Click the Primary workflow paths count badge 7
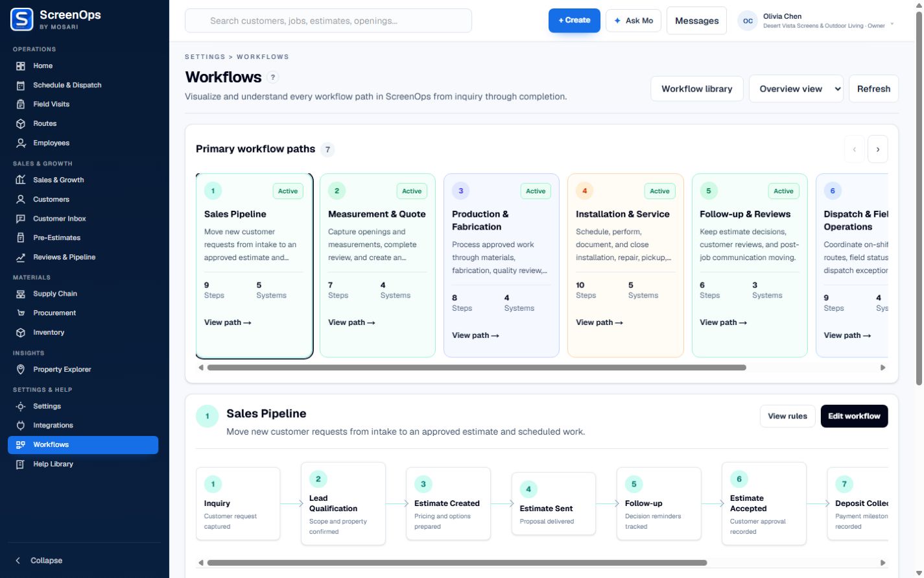 [328, 150]
